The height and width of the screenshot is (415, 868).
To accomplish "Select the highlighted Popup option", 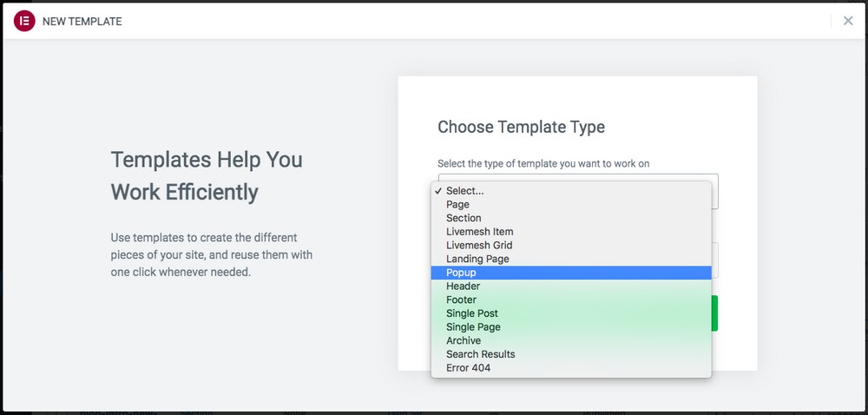I will (x=571, y=273).
